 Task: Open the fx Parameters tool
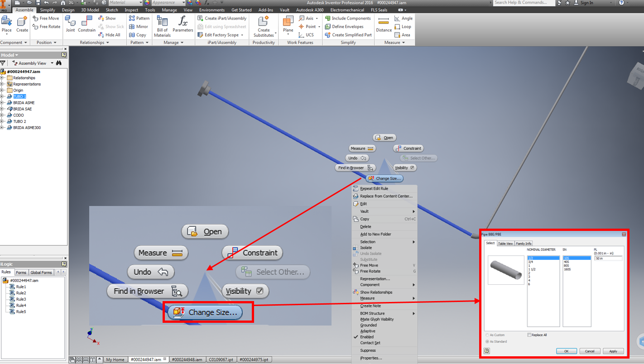click(183, 24)
